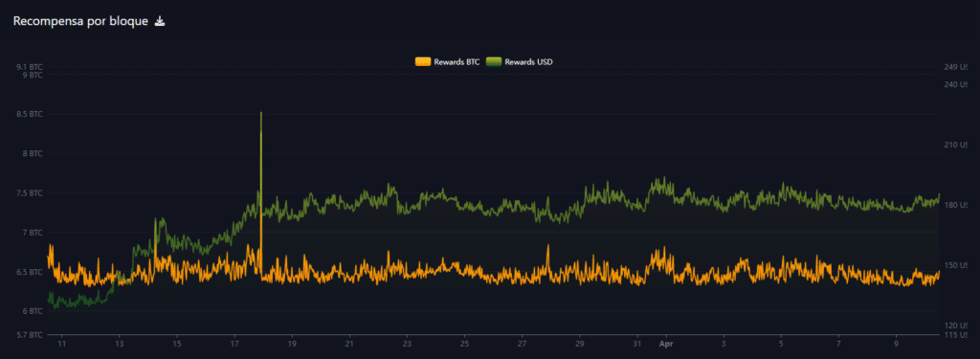Click date label 31 on the x-axis
980x359 pixels.
[x=637, y=344]
